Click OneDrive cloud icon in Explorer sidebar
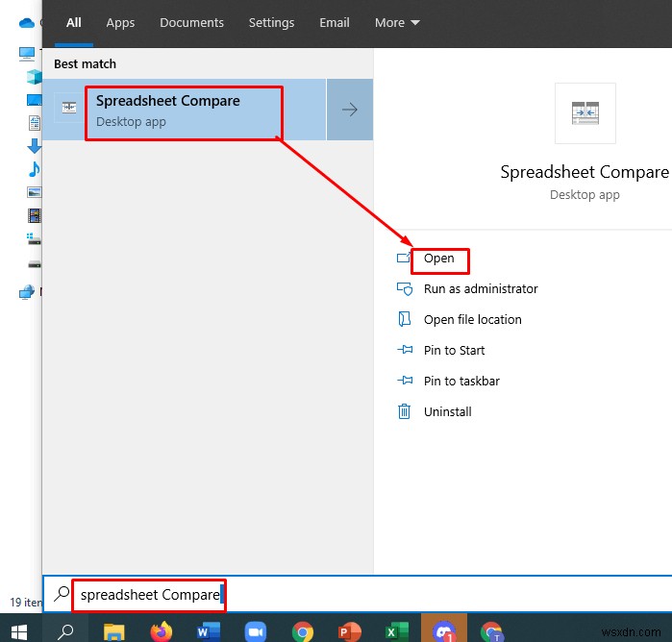Screen dimensions: 672x642 27,23
